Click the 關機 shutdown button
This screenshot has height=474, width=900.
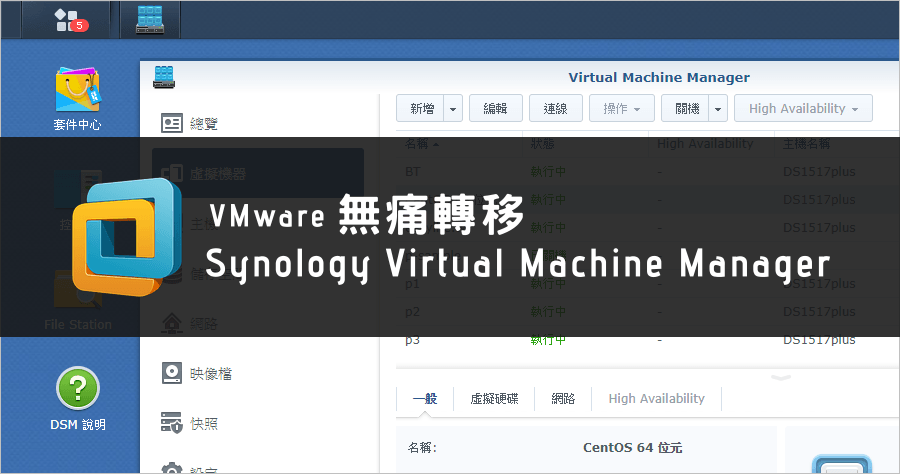tap(685, 108)
